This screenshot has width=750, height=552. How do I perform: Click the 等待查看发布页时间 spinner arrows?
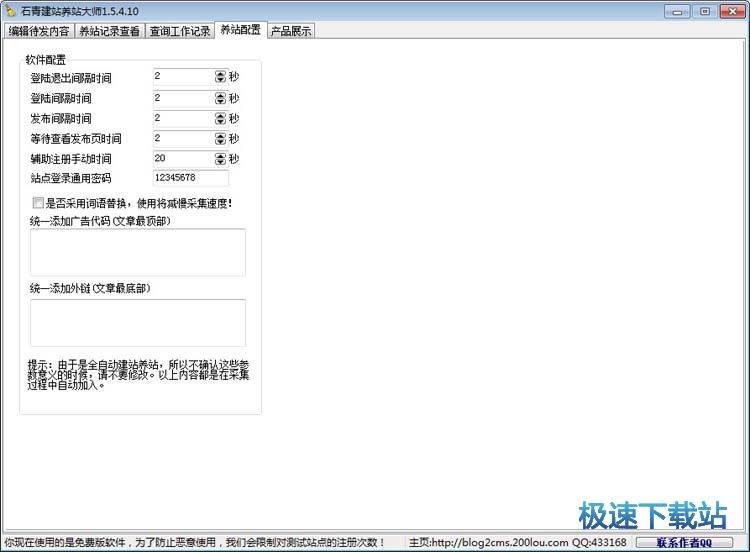coord(220,138)
